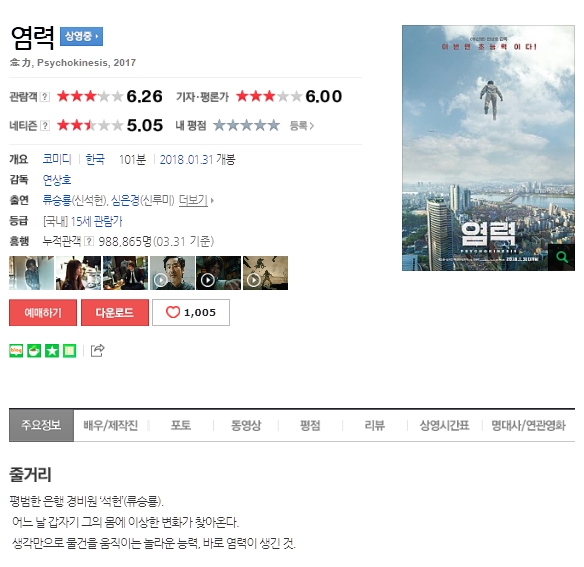This screenshot has width=584, height=567.
Task: Click help icon next to 관람객
Action: tap(45, 97)
